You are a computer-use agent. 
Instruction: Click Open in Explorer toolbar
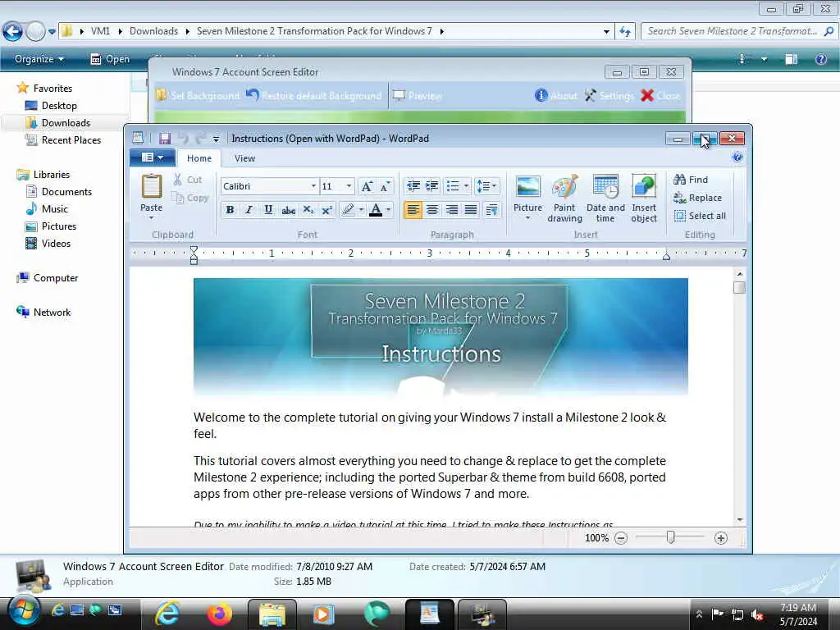(x=110, y=59)
